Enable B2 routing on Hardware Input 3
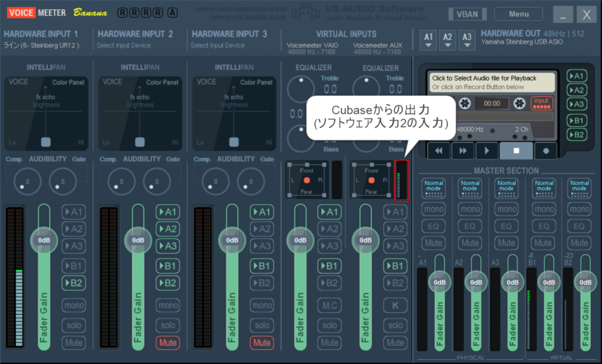 coord(262,283)
